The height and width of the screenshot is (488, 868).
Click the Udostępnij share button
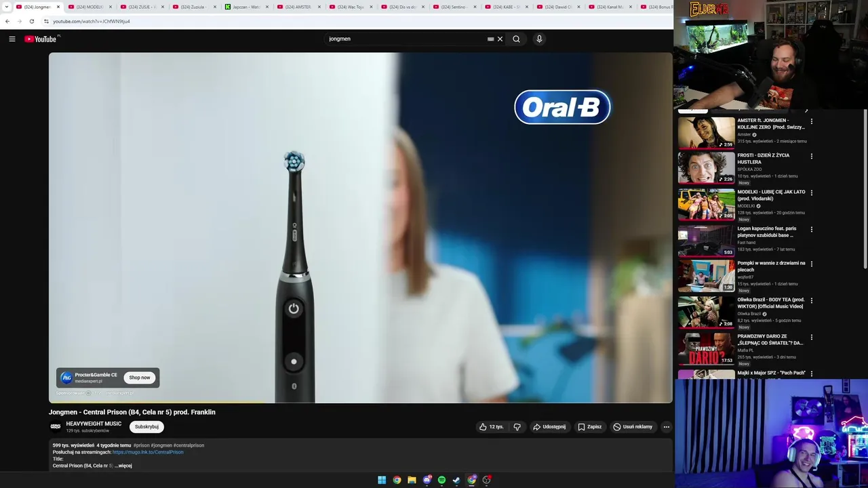point(549,427)
